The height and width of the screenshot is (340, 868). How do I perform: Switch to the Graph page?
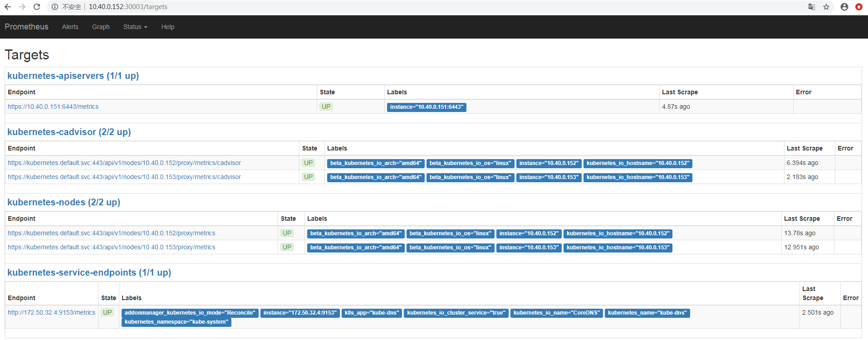(x=101, y=27)
